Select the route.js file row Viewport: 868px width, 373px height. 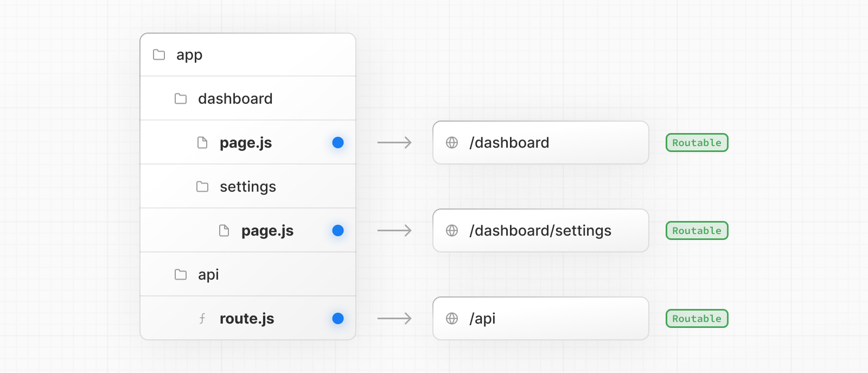pos(247,319)
